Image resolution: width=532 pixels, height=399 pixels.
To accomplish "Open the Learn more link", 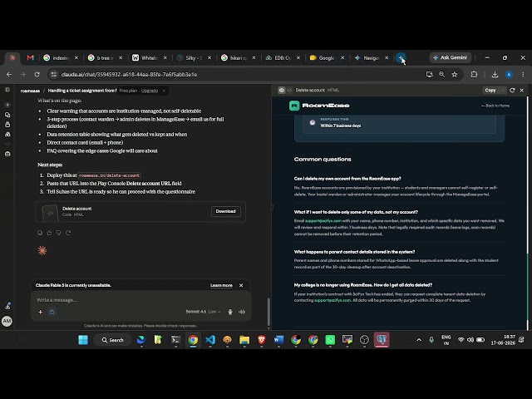I will pos(221,285).
